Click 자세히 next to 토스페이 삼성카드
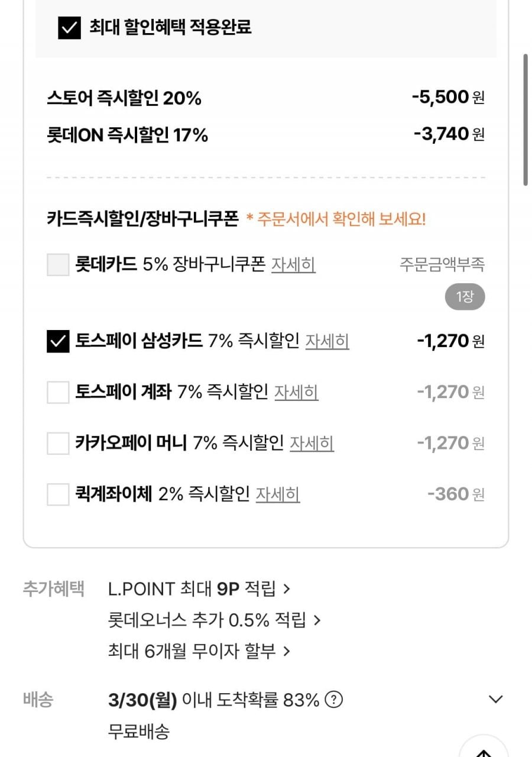 click(327, 341)
